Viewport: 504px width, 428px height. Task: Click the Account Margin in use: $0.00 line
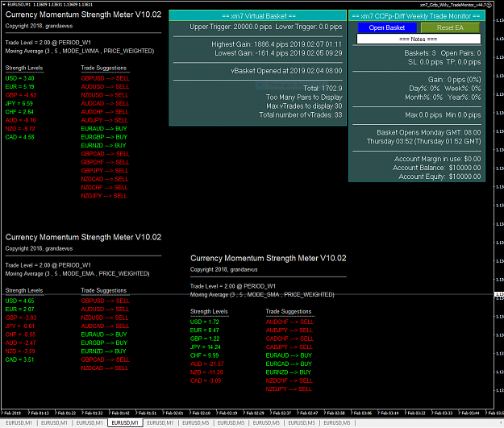[438, 159]
